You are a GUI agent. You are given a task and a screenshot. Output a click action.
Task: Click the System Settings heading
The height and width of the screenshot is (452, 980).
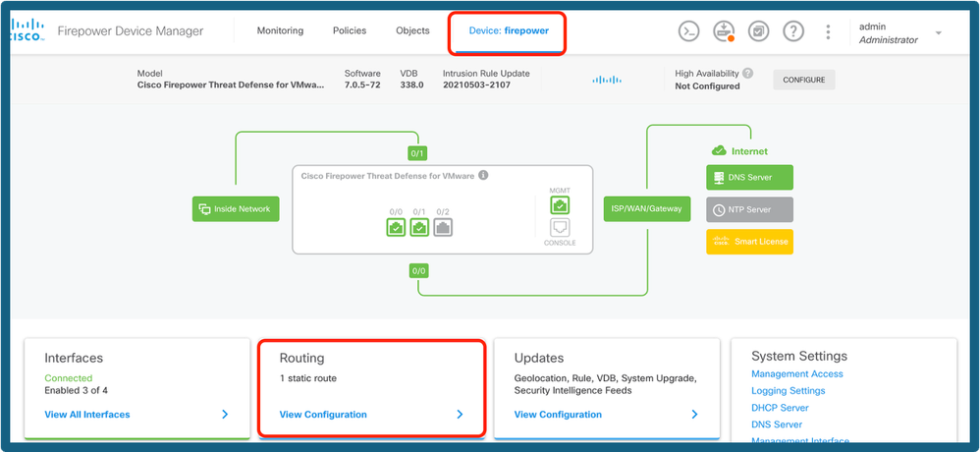tap(799, 356)
